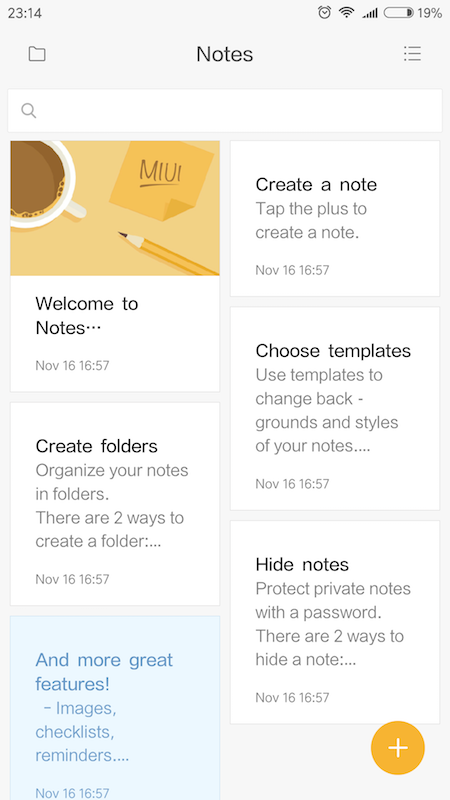
Task: Tap the Hide notes timestamp Nov 16 16:57
Action: coord(292,697)
